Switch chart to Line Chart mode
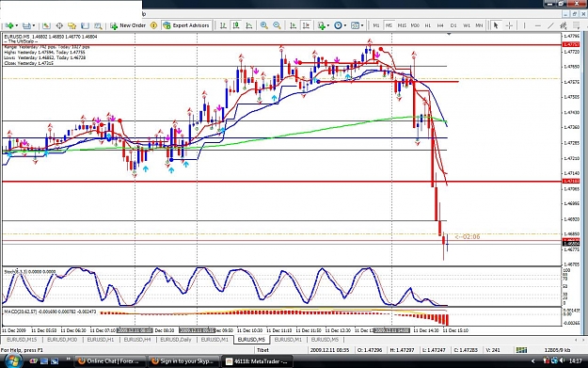588x368 pixels. point(249,25)
